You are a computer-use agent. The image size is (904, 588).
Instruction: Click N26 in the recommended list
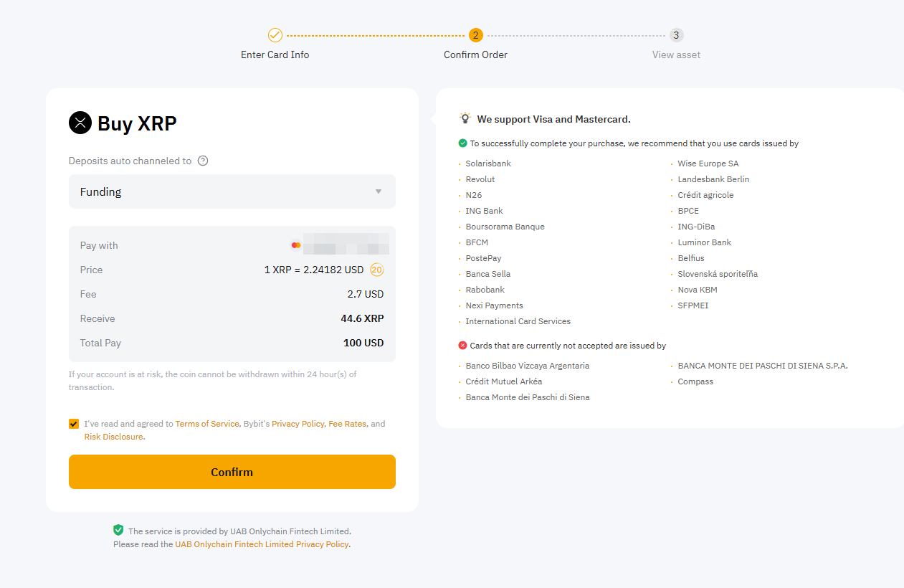[474, 195]
